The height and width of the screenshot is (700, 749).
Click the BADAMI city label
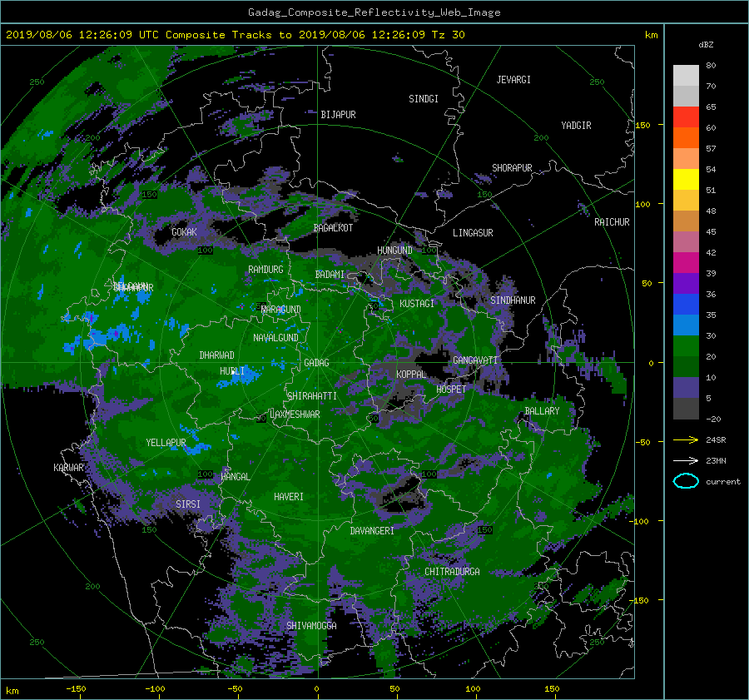tap(330, 275)
